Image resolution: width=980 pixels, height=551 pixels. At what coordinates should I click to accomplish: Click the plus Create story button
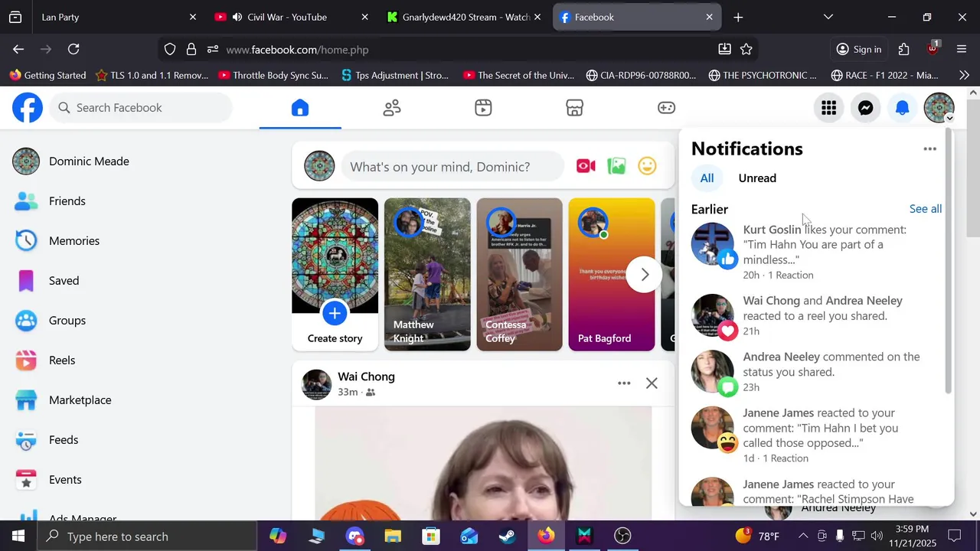[335, 313]
